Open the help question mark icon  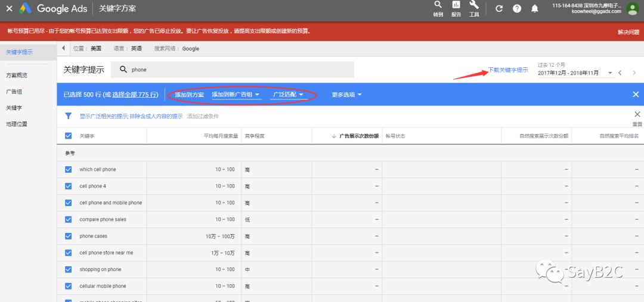pyautogui.click(x=517, y=8)
